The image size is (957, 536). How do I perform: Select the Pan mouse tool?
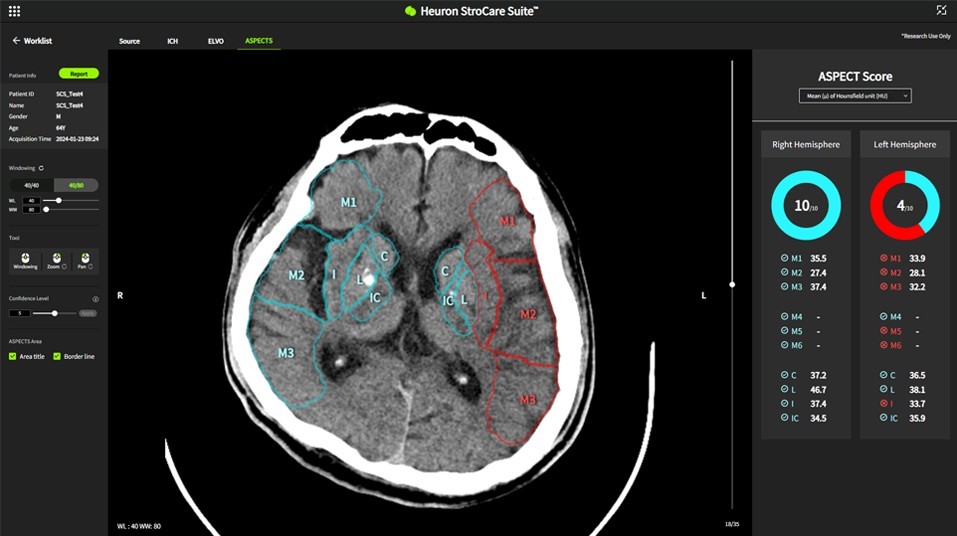tap(84, 260)
